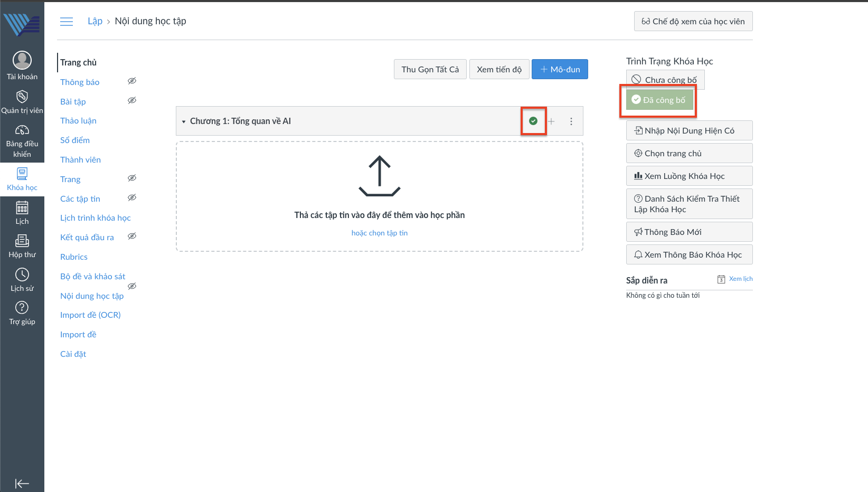Image resolution: width=868 pixels, height=492 pixels.
Task: Open Thảo luận in course menu
Action: (78, 121)
